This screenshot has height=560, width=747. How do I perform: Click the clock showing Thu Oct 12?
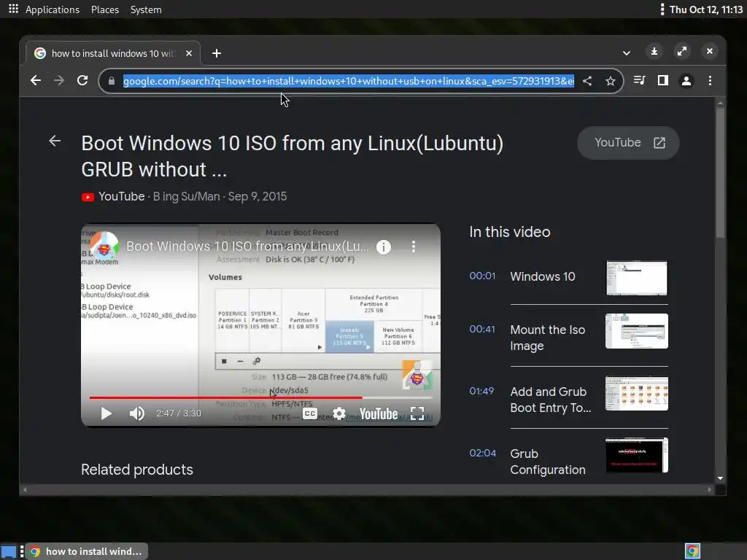[705, 9]
